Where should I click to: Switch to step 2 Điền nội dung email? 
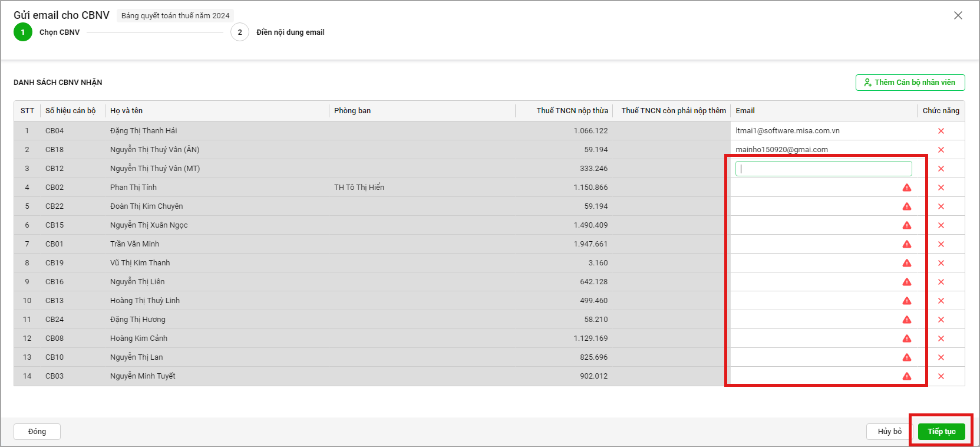[x=240, y=32]
